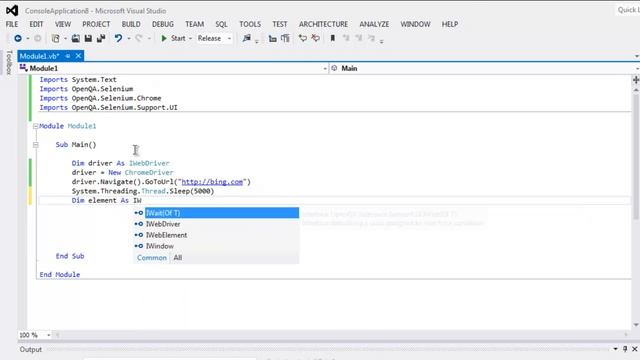Open the TEAM menu
The image size is (640, 360).
tap(194, 24)
